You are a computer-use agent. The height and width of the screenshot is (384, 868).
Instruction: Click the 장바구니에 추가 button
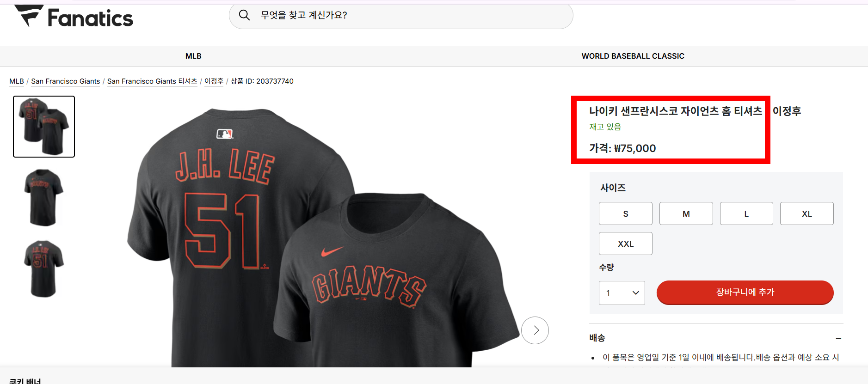point(745,292)
